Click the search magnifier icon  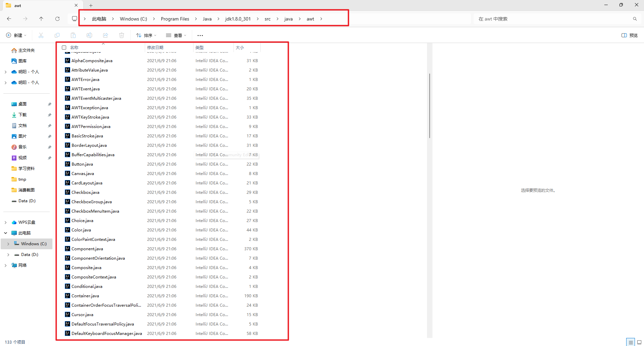coord(635,19)
